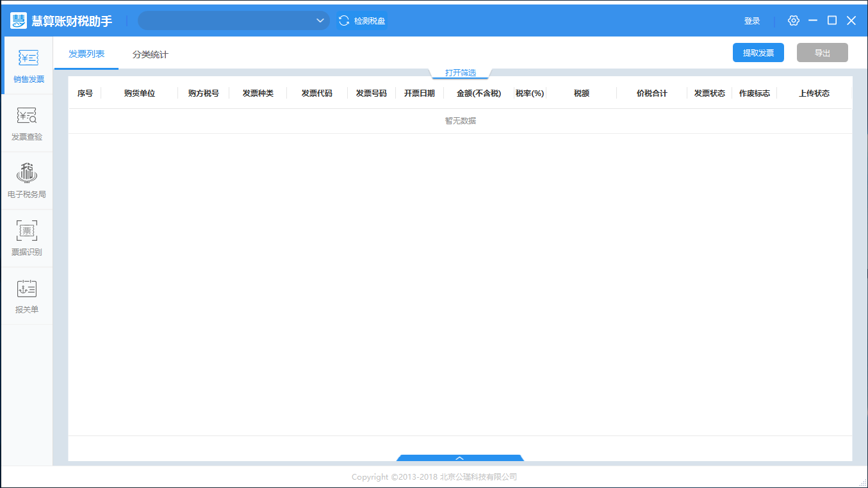
Task: Expand the tax device dropdown in the header
Action: point(320,20)
